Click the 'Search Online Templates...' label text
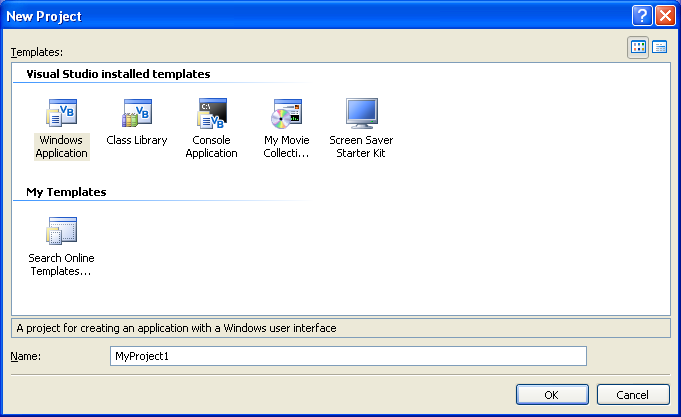This screenshot has width=681, height=417. click(x=61, y=265)
